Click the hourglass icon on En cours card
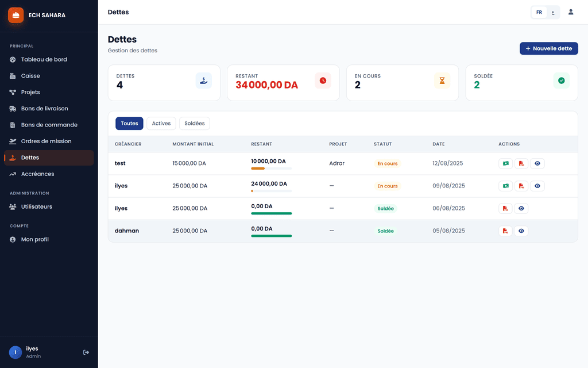Image resolution: width=588 pixels, height=368 pixels. pyautogui.click(x=442, y=80)
